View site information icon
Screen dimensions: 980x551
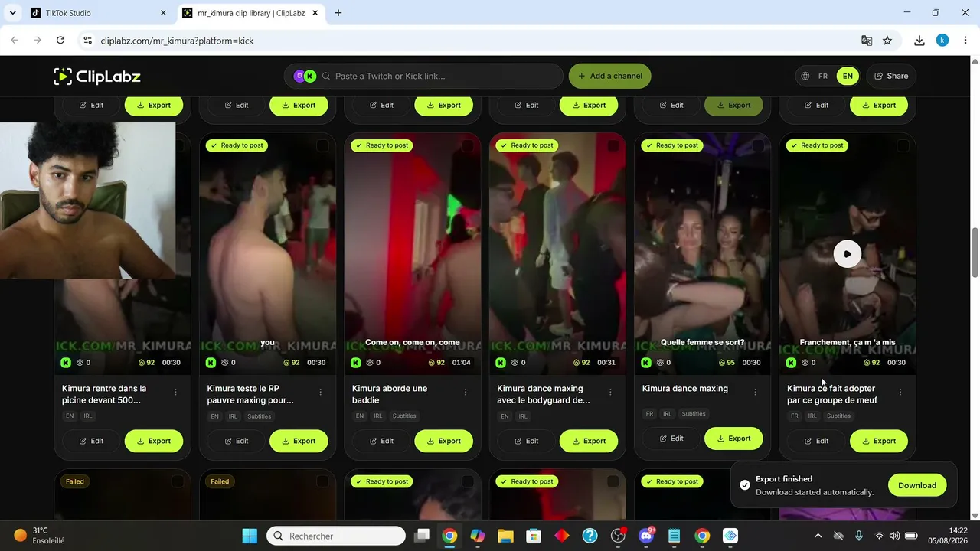click(x=87, y=41)
